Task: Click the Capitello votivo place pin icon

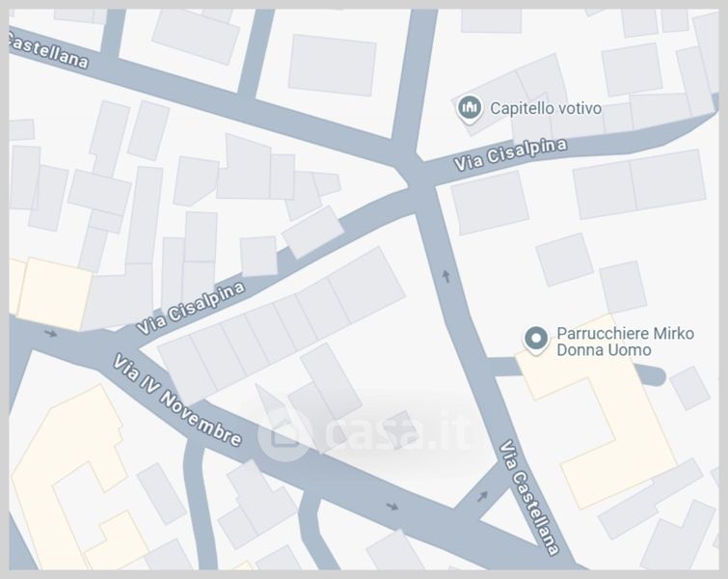Action: (x=468, y=109)
